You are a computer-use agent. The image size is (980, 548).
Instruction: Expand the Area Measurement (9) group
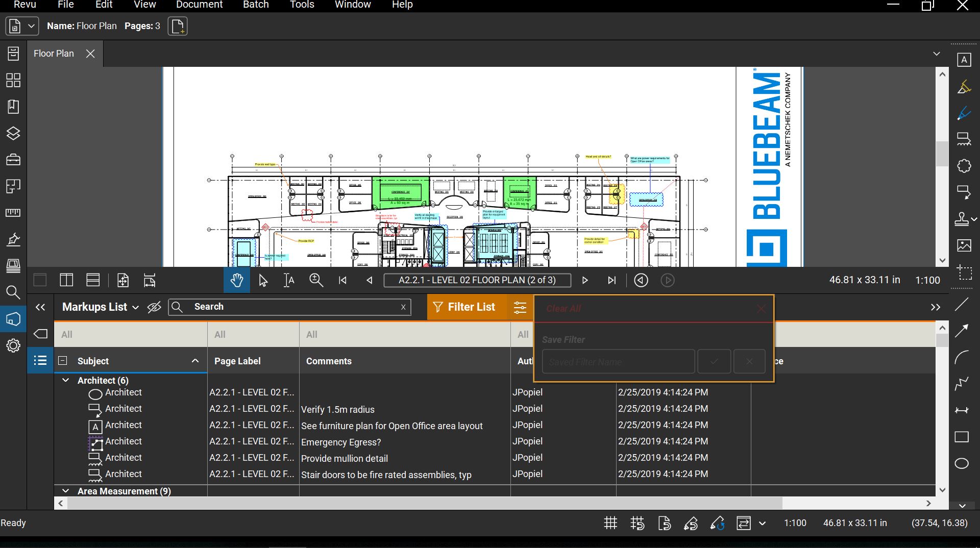click(65, 491)
